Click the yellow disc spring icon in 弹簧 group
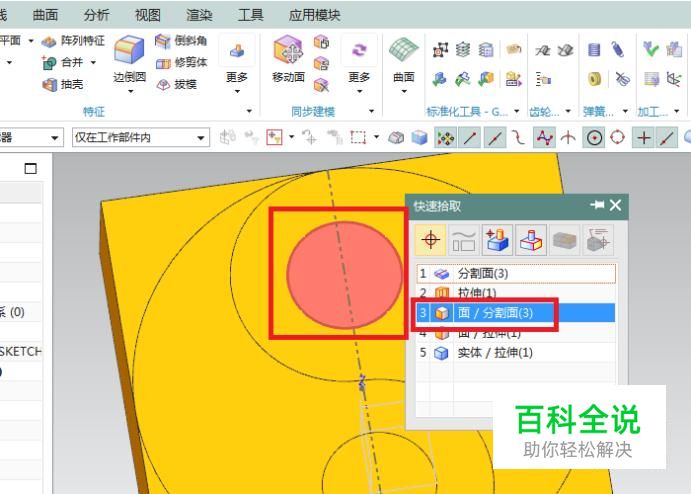The height and width of the screenshot is (494, 691). point(594,79)
